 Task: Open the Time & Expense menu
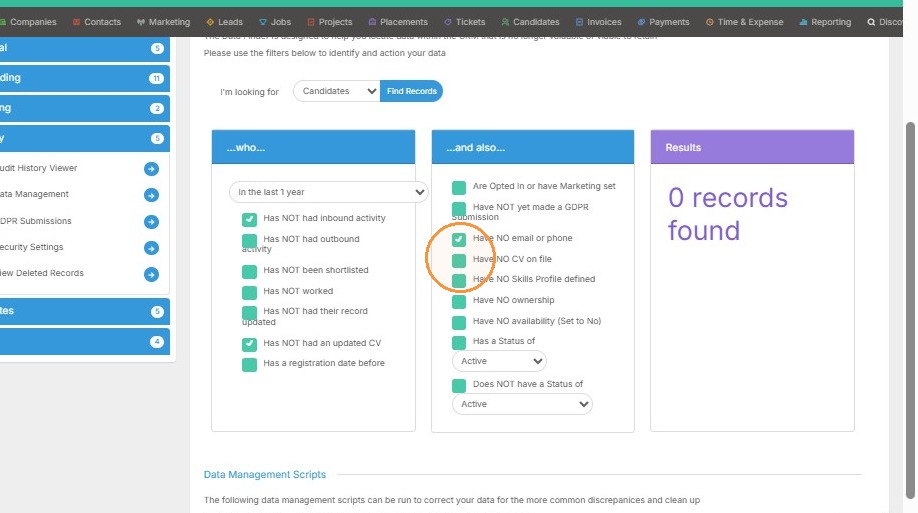[744, 22]
